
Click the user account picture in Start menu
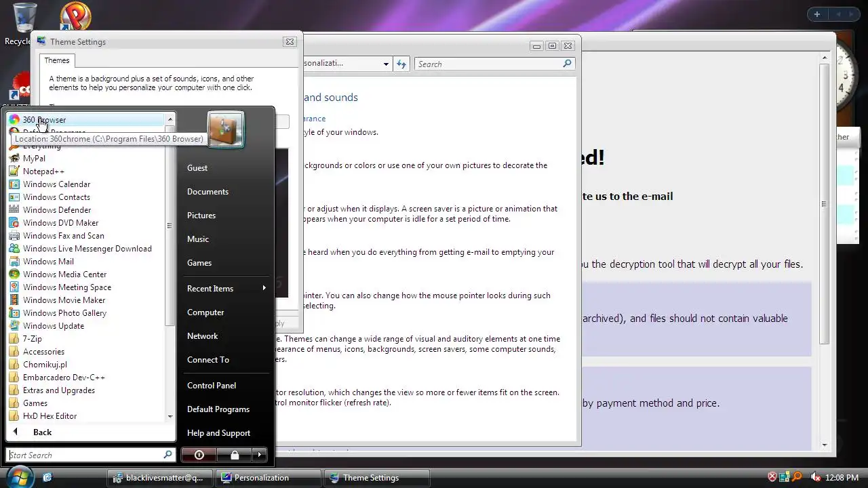point(226,129)
